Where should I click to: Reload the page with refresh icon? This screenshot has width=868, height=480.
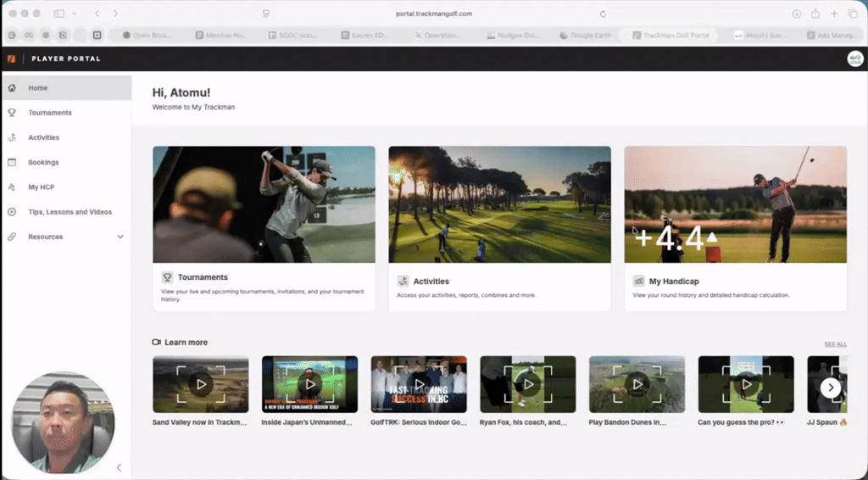[603, 14]
